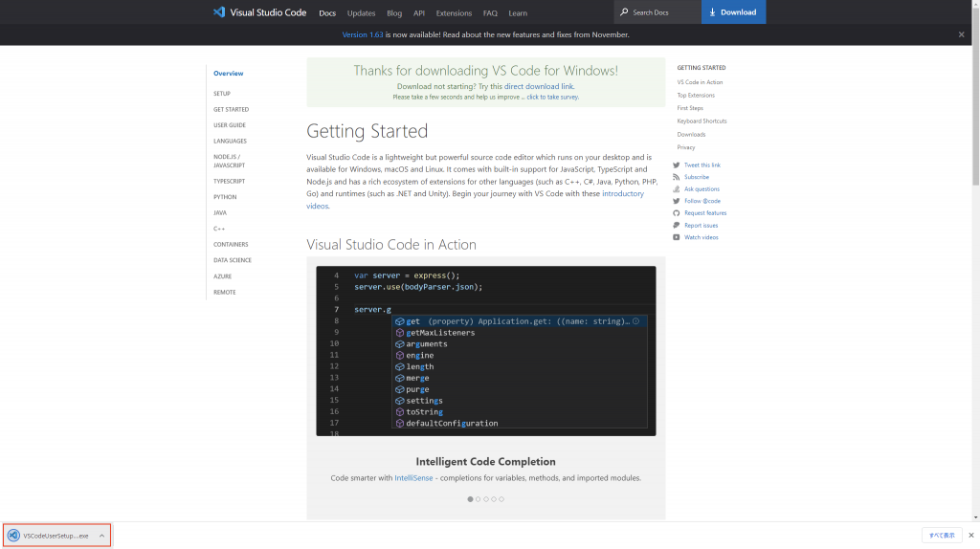Jump to Downloads section link

click(x=691, y=134)
